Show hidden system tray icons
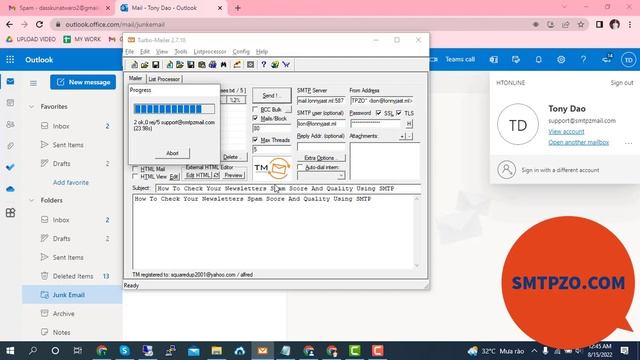Image resolution: width=640 pixels, height=360 pixels. (534, 351)
